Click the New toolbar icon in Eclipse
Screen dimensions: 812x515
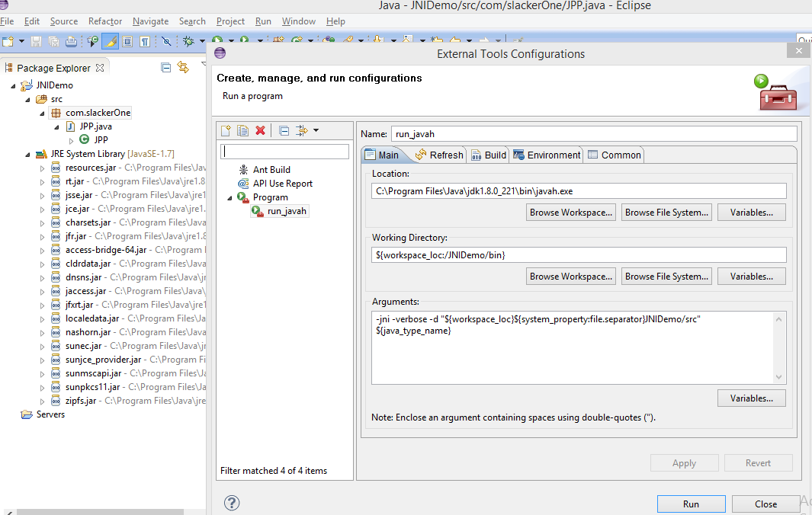8,41
